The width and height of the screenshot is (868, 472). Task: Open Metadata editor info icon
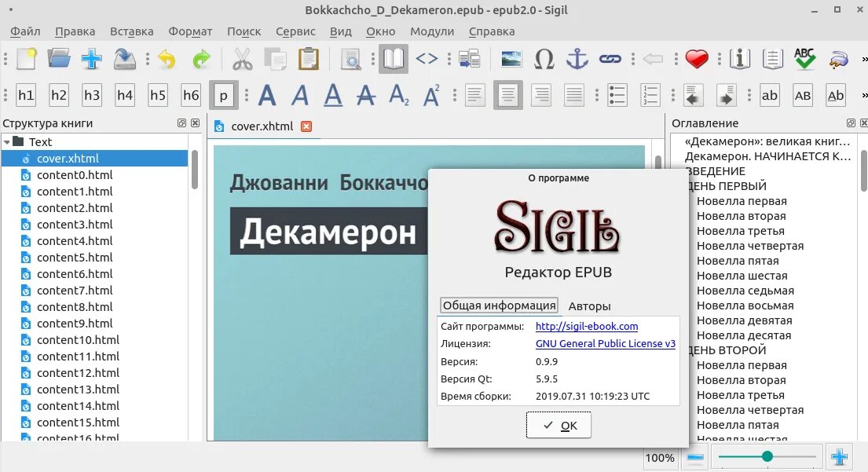coord(740,59)
